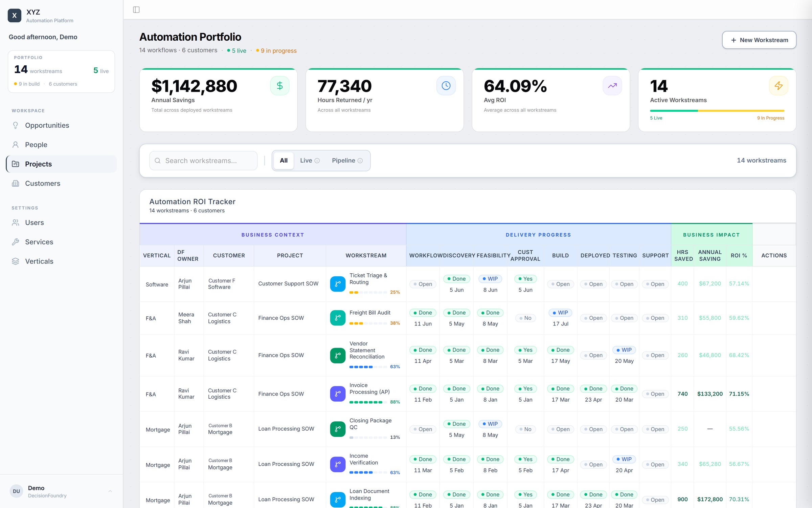Click the Vendor Statement Reconciliation workstream icon
This screenshot has height=508, width=812.
338,355
